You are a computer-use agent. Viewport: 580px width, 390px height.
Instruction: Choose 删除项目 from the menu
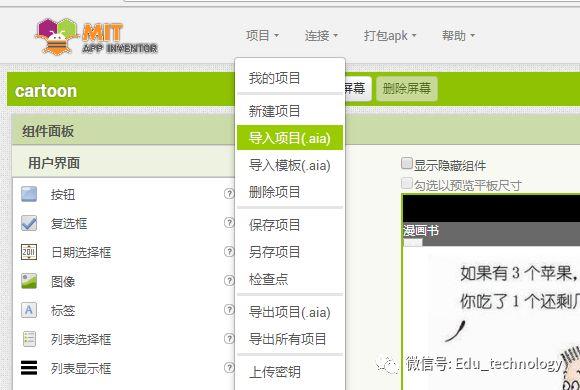290,192
